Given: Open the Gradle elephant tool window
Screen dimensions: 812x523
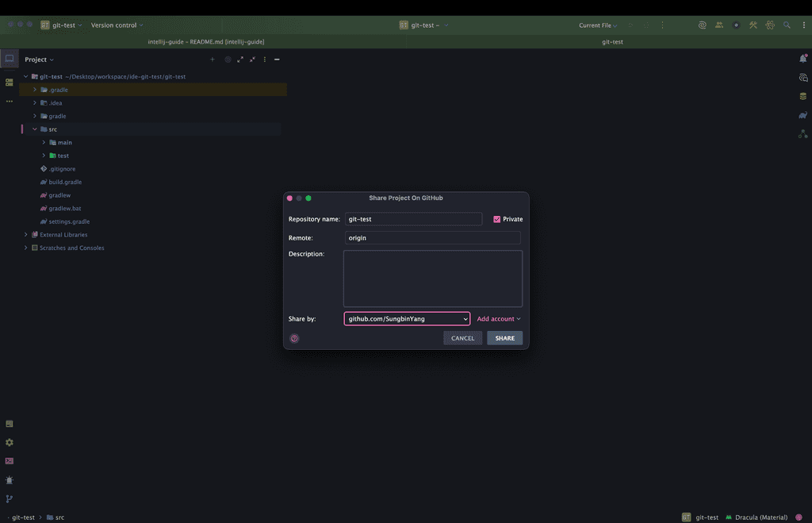Looking at the screenshot, I should tap(803, 115).
